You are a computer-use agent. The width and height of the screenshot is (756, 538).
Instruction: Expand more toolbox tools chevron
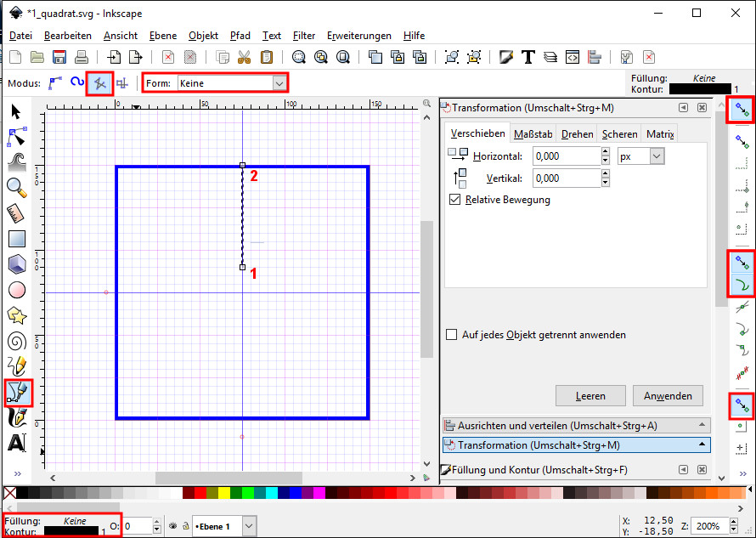[x=18, y=473]
